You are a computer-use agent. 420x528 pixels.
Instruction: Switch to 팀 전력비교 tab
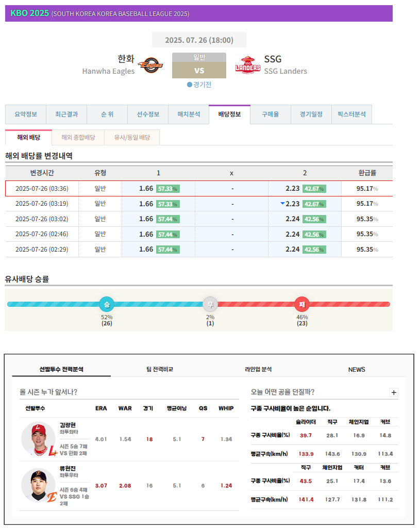pos(160,369)
